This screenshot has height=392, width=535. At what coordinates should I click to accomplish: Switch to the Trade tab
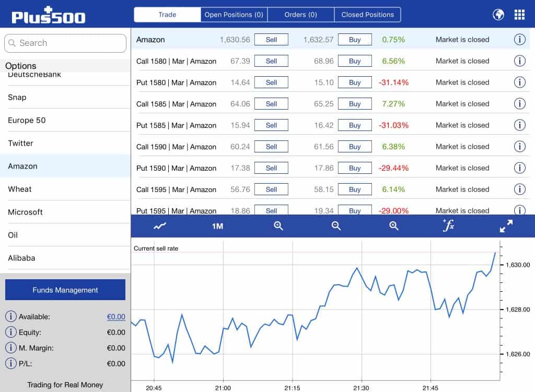point(167,15)
